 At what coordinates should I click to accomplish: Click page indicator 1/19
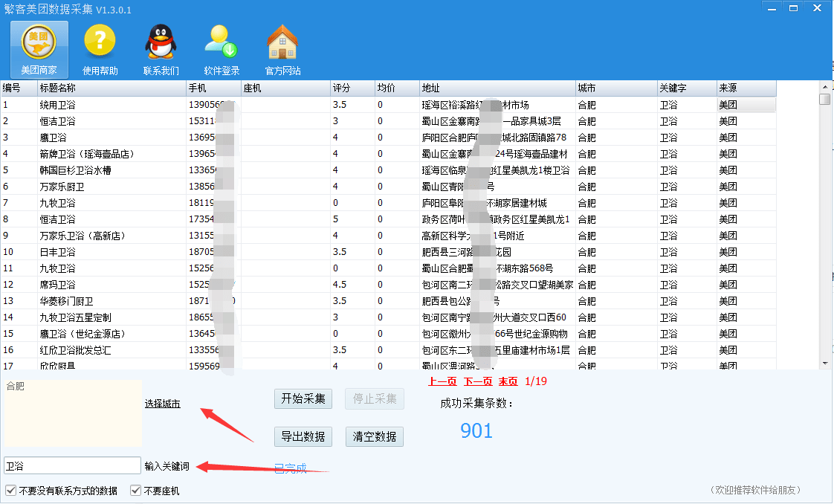(x=536, y=381)
